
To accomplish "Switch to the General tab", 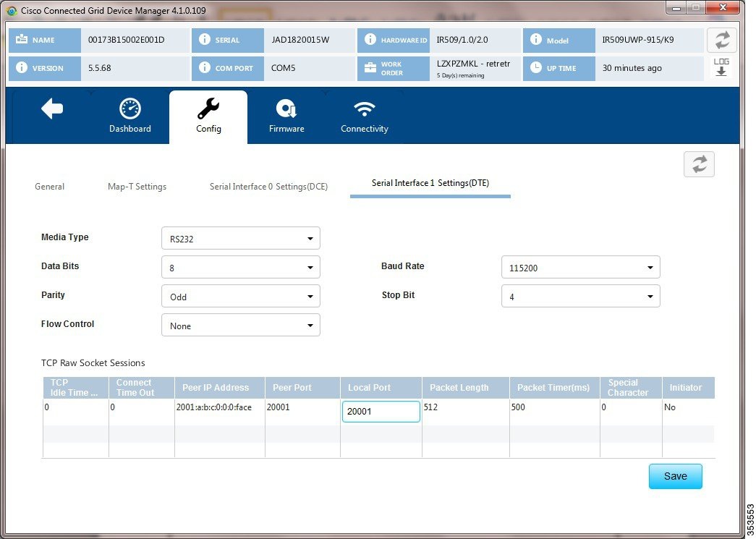I will 50,187.
